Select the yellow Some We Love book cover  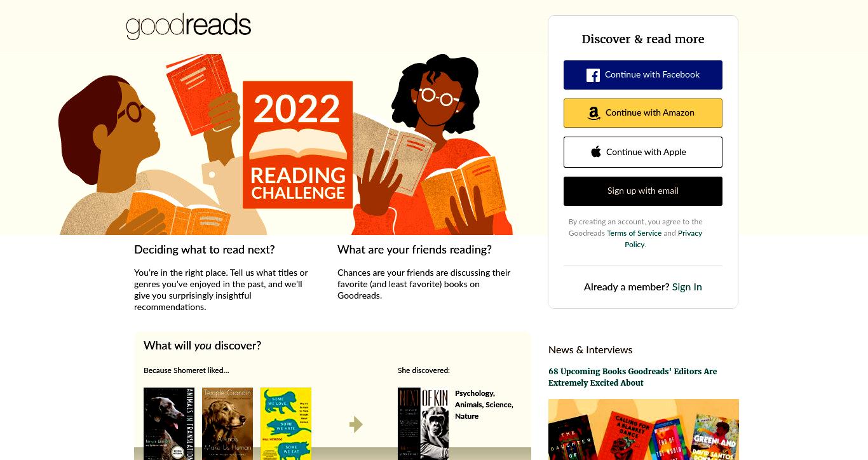(x=286, y=424)
